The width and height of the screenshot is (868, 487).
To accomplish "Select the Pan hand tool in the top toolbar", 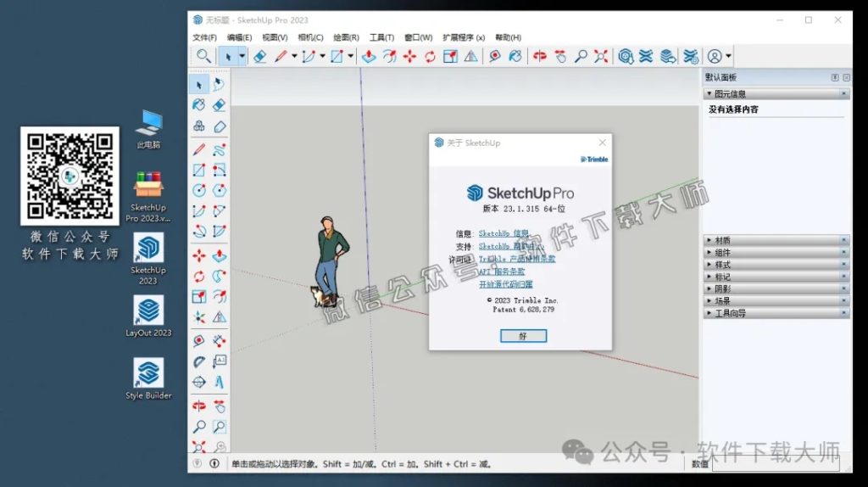I will pyautogui.click(x=560, y=56).
